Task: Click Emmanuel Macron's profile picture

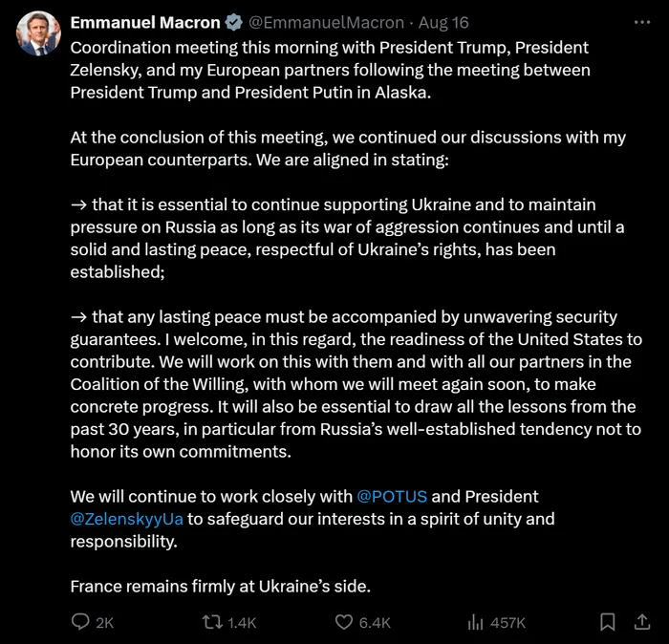Action: click(x=38, y=34)
